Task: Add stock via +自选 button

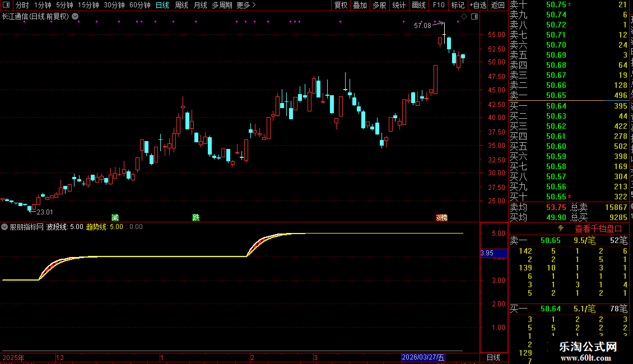Action: click(x=478, y=5)
